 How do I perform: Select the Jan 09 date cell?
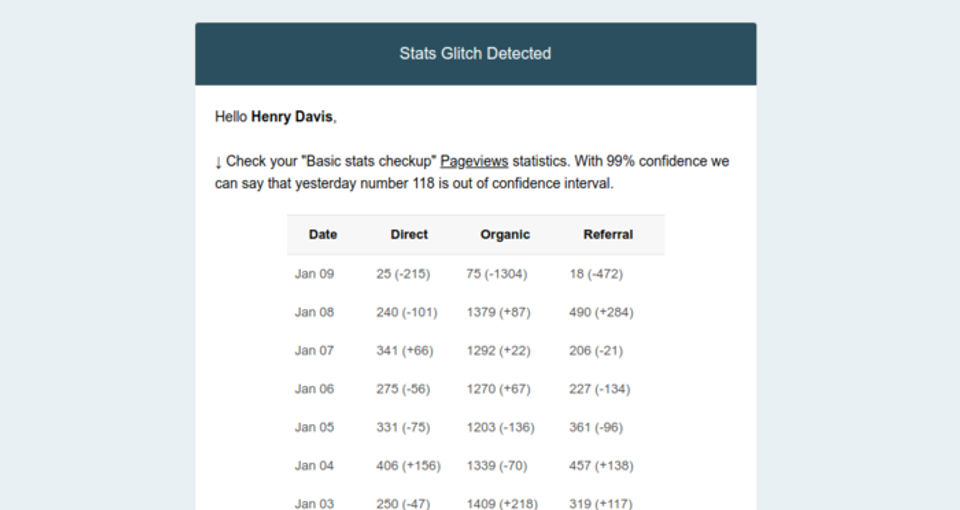click(314, 274)
